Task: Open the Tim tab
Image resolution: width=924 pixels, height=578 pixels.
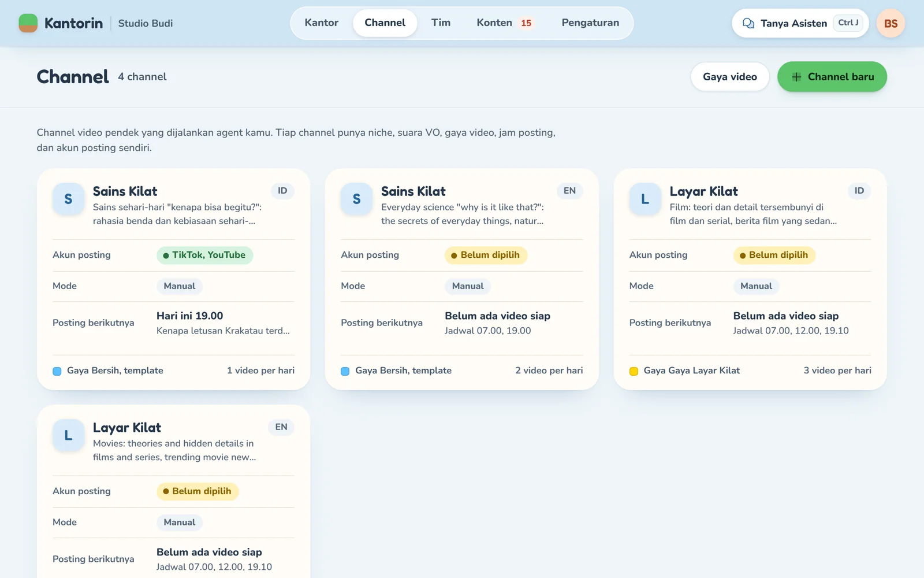Action: coord(441,23)
